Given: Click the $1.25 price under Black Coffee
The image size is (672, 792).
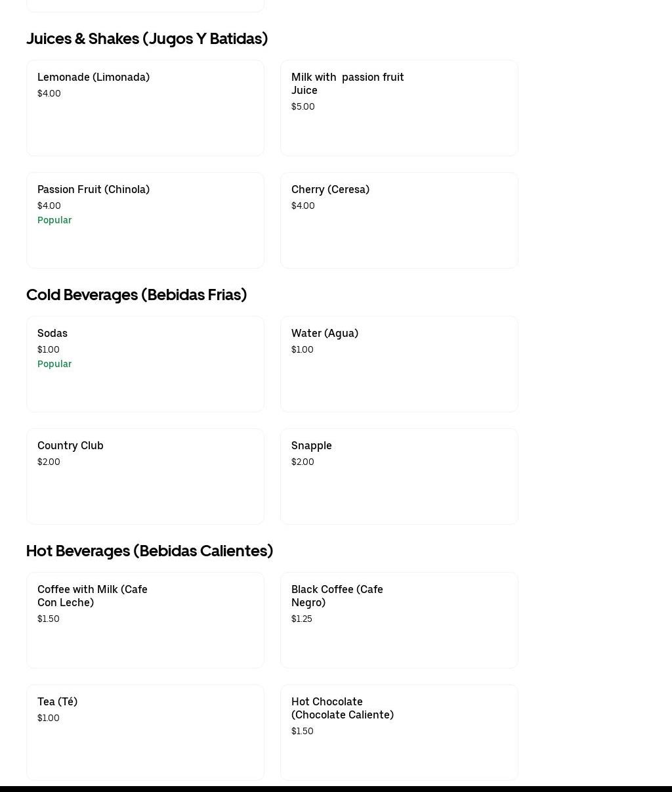Looking at the screenshot, I should coord(302,619).
